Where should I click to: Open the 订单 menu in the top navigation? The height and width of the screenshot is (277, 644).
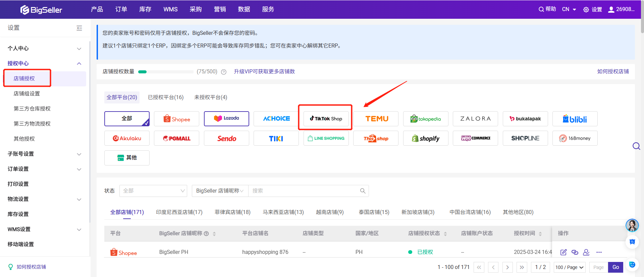tap(121, 9)
